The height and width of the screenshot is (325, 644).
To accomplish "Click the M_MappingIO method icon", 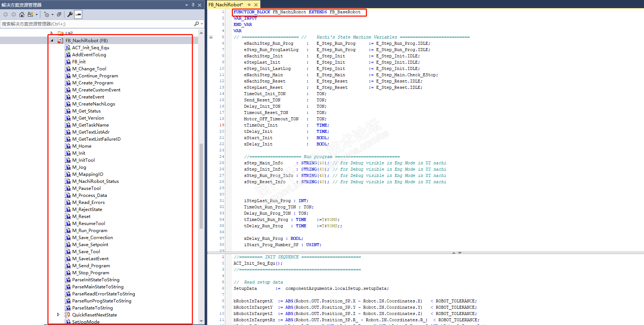I will [68, 174].
